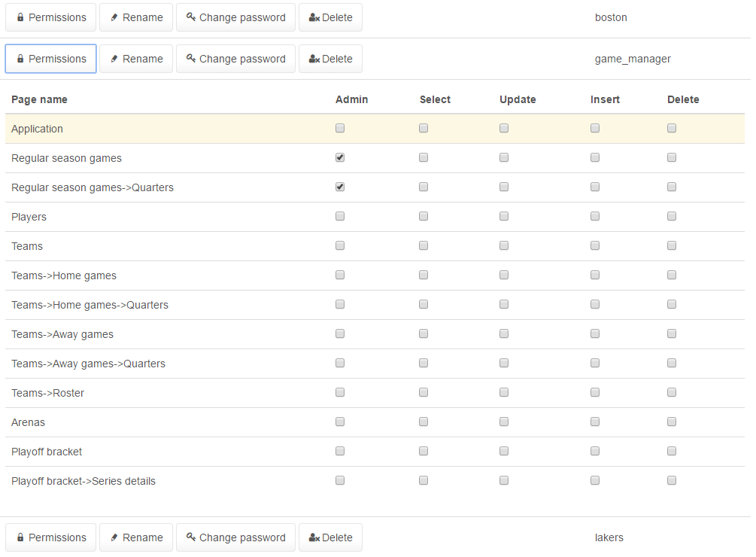This screenshot has width=756, height=557.
Task: Click the key icon in boston's Change password button
Action: tap(191, 17)
